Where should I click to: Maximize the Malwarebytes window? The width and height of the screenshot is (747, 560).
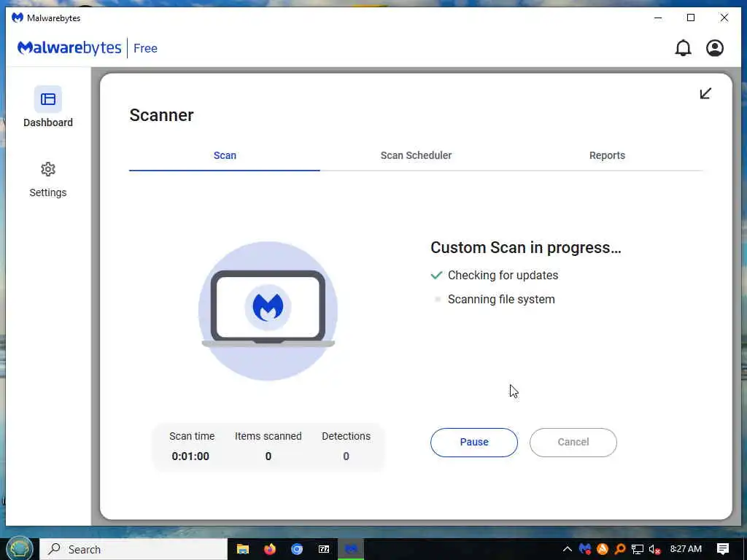tap(691, 18)
